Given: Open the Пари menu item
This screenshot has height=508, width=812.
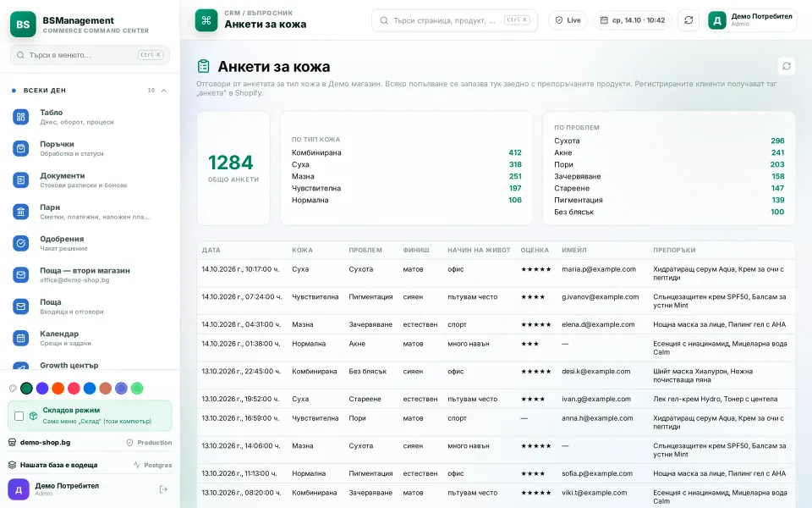Looking at the screenshot, I should 90,212.
